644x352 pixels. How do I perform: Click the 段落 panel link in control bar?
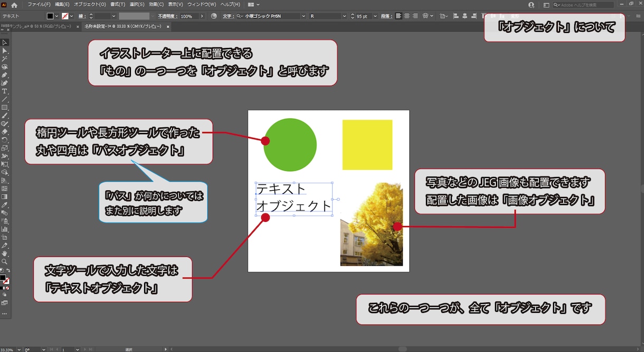[x=386, y=16]
